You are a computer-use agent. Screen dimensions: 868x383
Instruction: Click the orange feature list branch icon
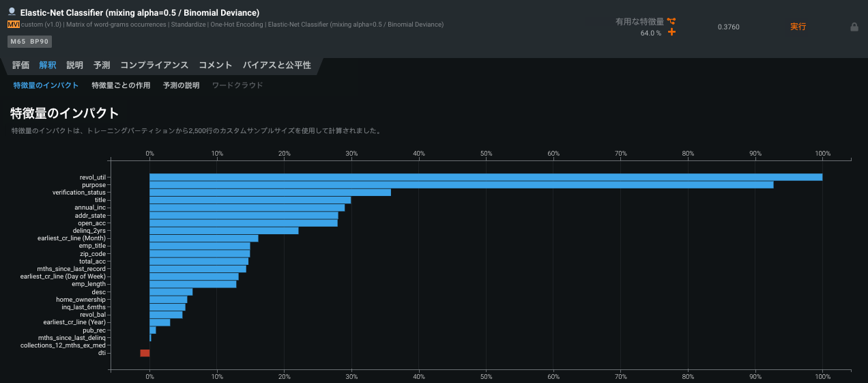pyautogui.click(x=671, y=21)
